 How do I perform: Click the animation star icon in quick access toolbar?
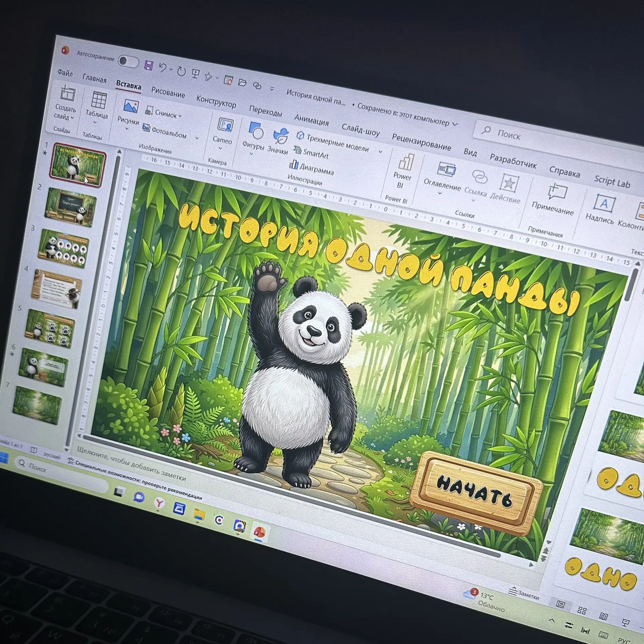pyautogui.click(x=209, y=76)
